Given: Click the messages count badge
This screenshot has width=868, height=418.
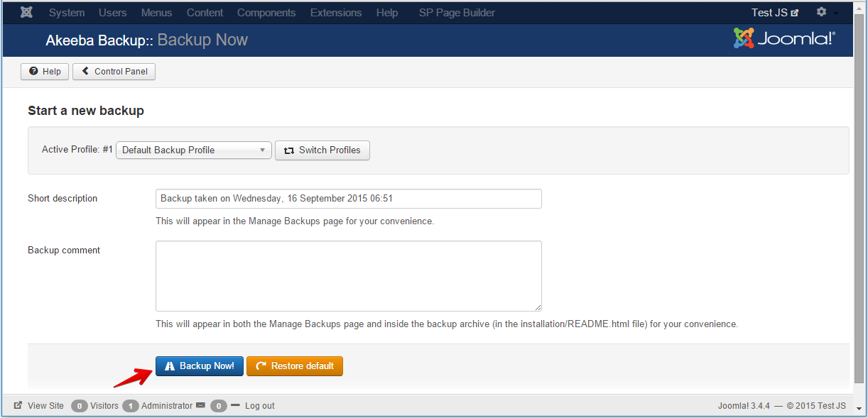Looking at the screenshot, I should [219, 406].
